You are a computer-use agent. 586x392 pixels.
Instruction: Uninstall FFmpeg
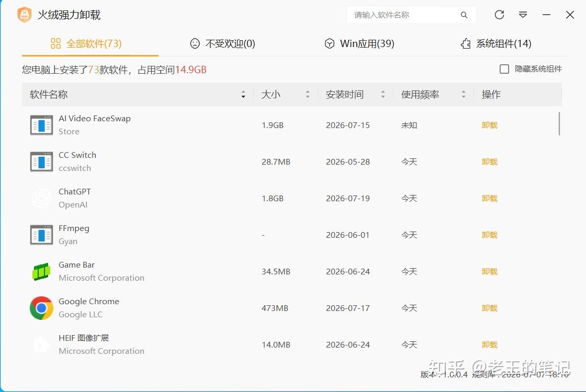(x=490, y=235)
